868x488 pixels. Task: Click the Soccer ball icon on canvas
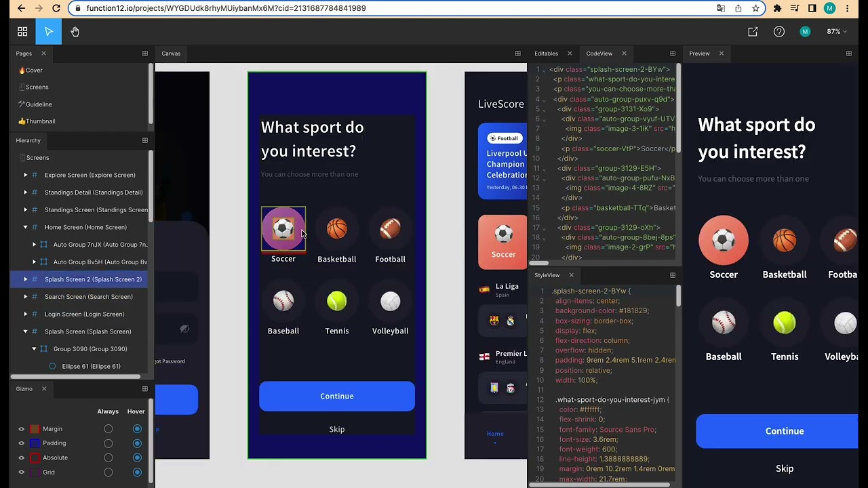(x=283, y=229)
